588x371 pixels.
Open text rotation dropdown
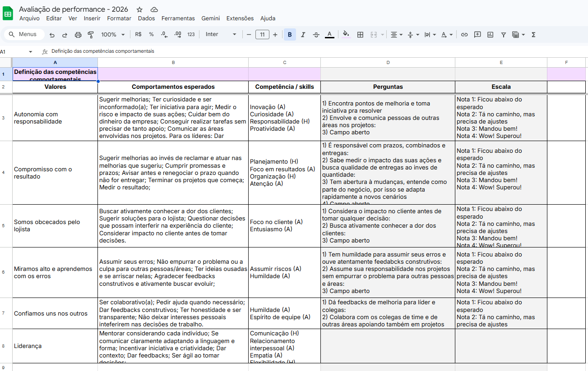point(447,35)
